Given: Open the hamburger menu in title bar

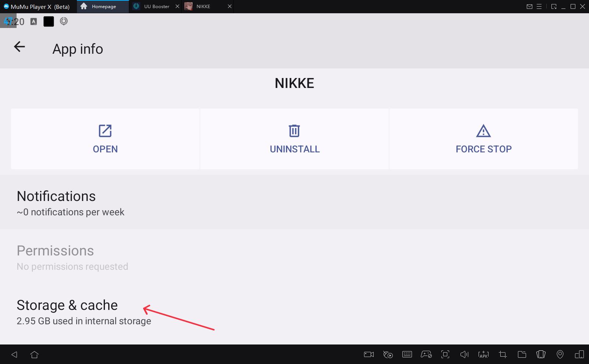Looking at the screenshot, I should coord(539,7).
